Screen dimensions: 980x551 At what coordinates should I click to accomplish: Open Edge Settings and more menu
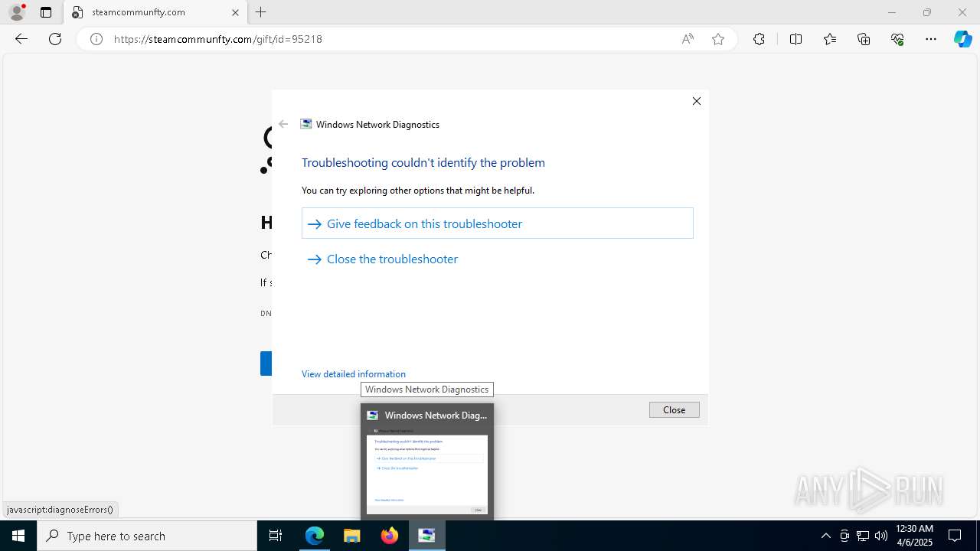point(931,39)
